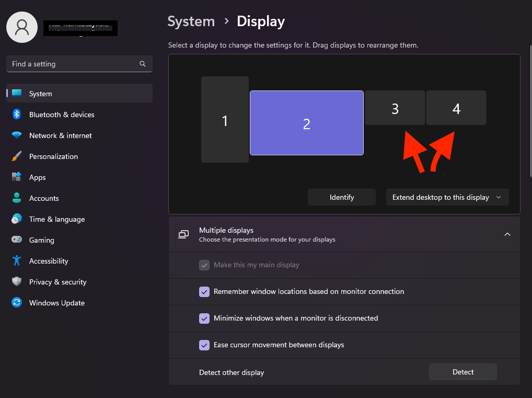Open Accessibility settings
This screenshot has width=532, height=398.
point(79,261)
